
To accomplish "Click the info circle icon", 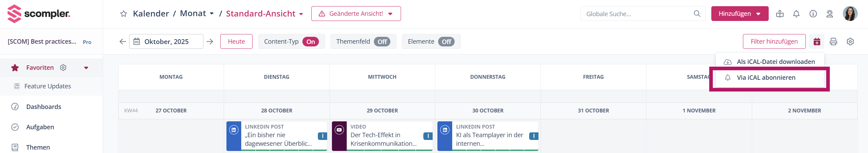I will coord(813,14).
